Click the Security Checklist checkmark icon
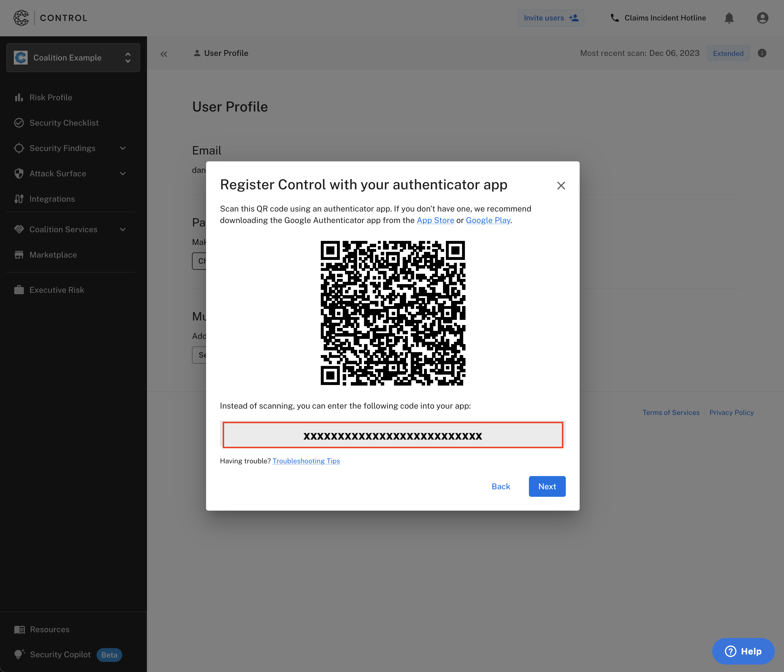784x672 pixels. click(x=19, y=122)
